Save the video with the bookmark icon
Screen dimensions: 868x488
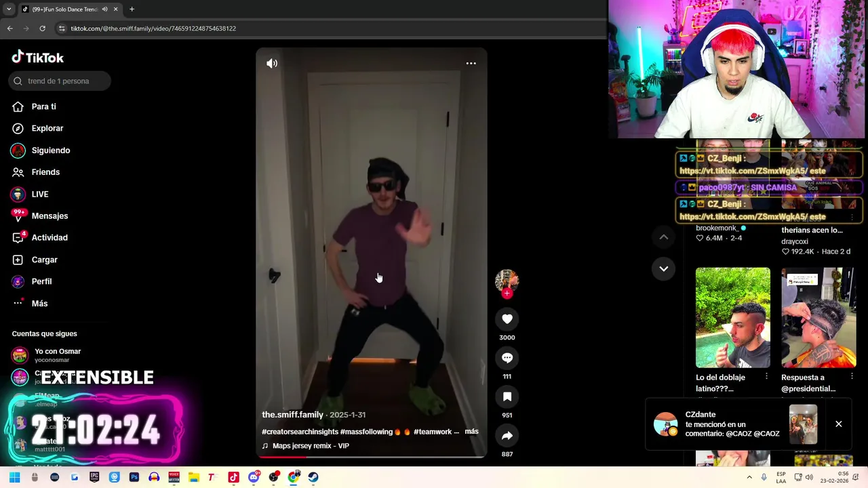click(x=507, y=396)
